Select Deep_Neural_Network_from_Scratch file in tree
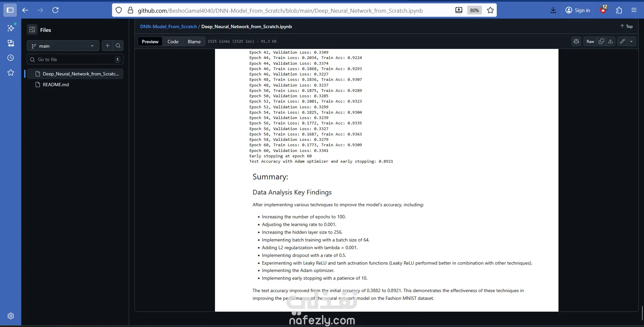644x327 pixels. pyautogui.click(x=75, y=74)
